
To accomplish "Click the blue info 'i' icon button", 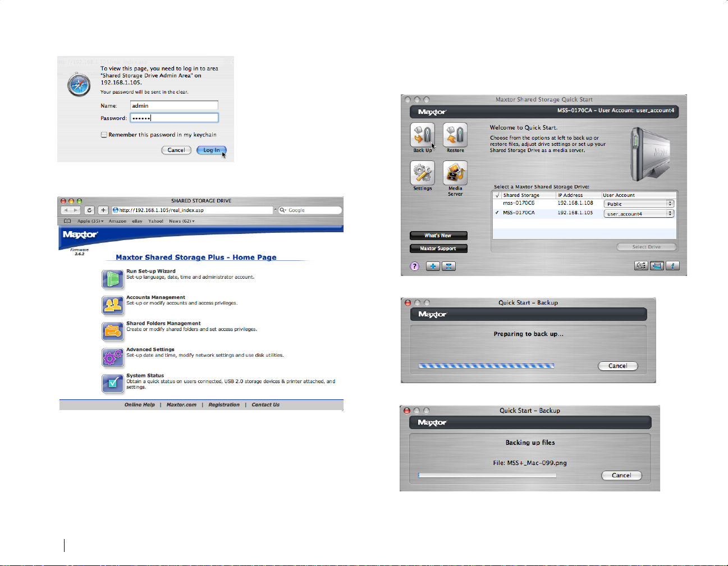I will [x=673, y=266].
